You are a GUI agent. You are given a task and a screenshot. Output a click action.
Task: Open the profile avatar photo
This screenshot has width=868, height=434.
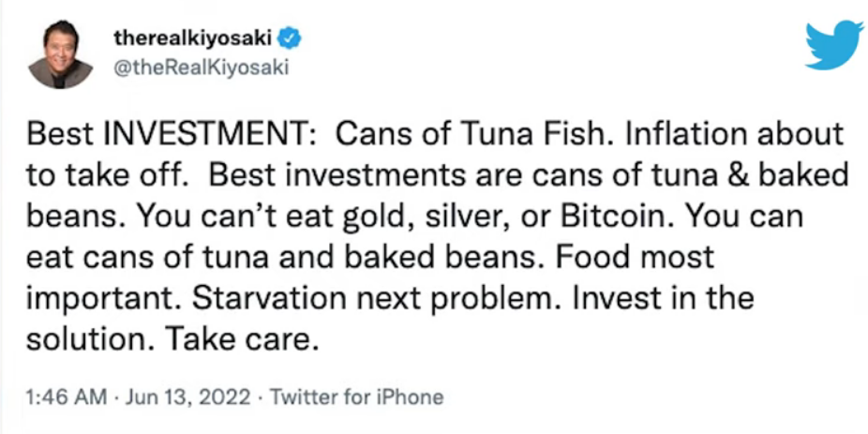coord(60,52)
